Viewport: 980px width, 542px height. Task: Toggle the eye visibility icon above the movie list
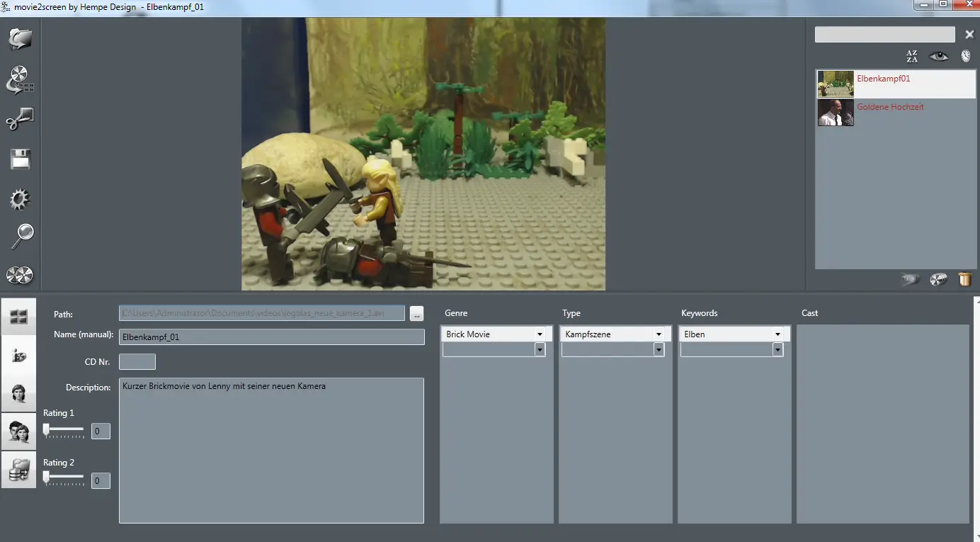pyautogui.click(x=938, y=57)
